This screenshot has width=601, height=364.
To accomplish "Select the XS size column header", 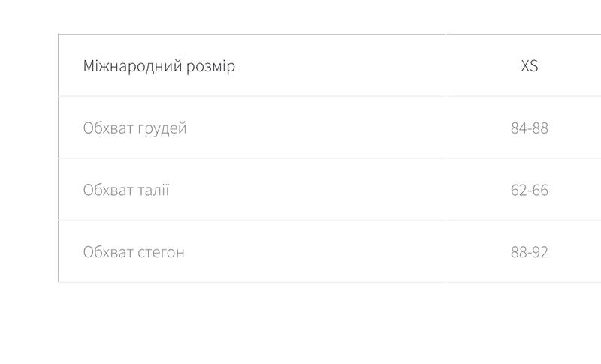I will click(530, 66).
